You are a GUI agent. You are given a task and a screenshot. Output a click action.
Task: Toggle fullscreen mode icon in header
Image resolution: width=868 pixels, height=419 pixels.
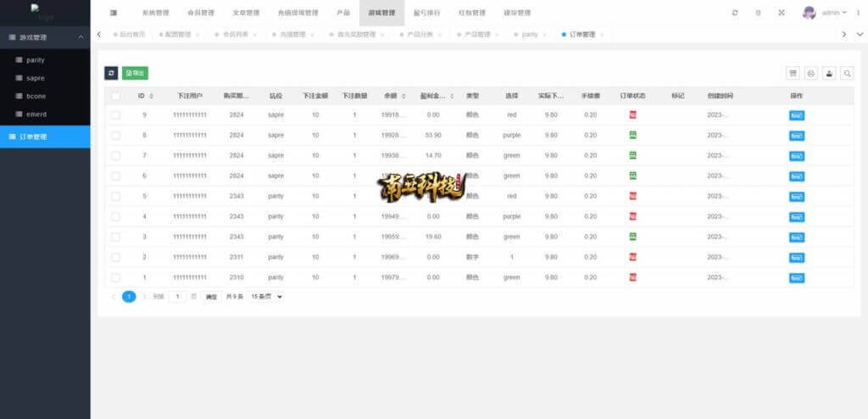[x=781, y=13]
